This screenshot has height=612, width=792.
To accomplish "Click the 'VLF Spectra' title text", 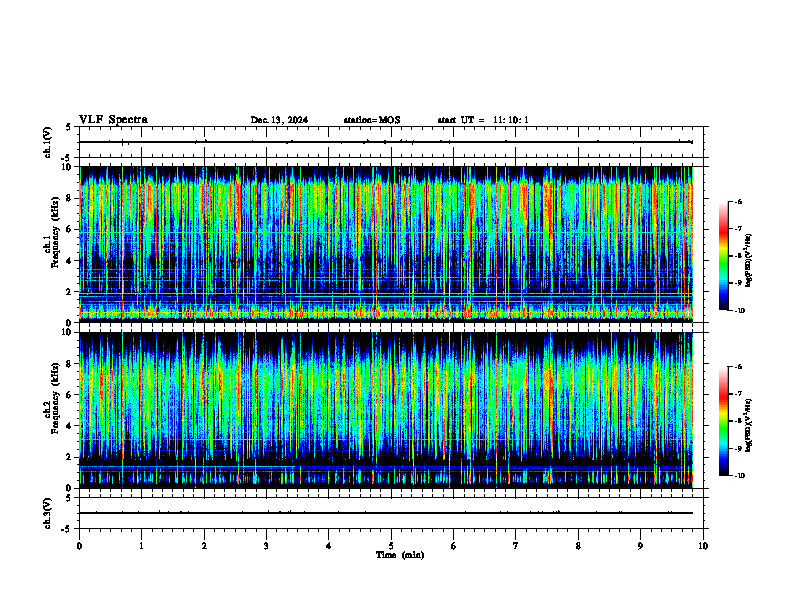I will pyautogui.click(x=113, y=120).
